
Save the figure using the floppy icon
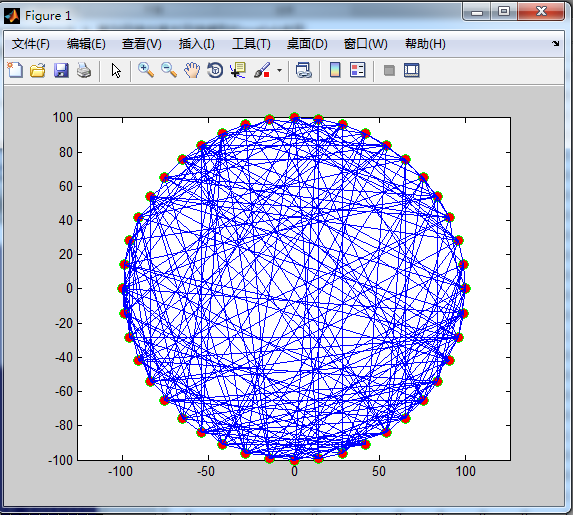click(x=61, y=70)
